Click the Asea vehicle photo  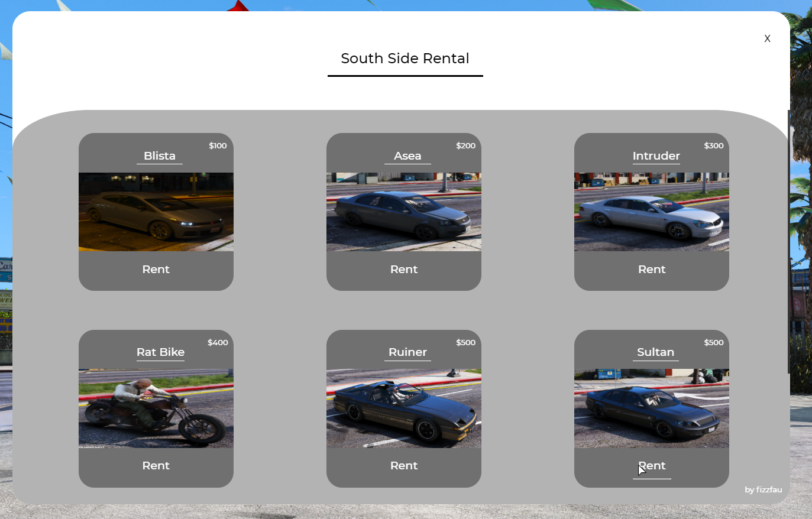404,212
